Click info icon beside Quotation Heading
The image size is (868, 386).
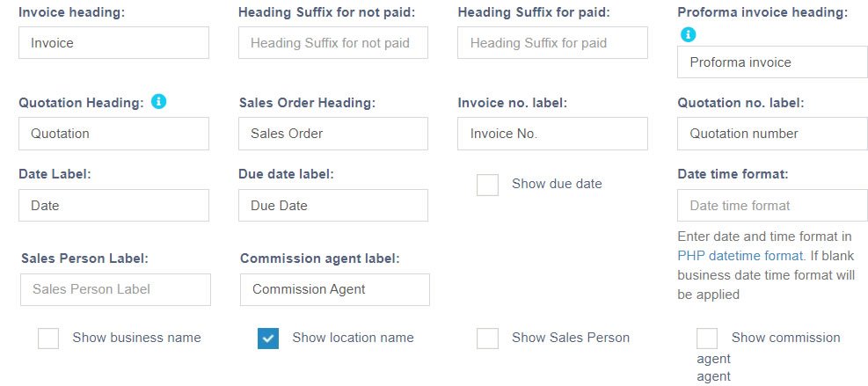point(158,102)
